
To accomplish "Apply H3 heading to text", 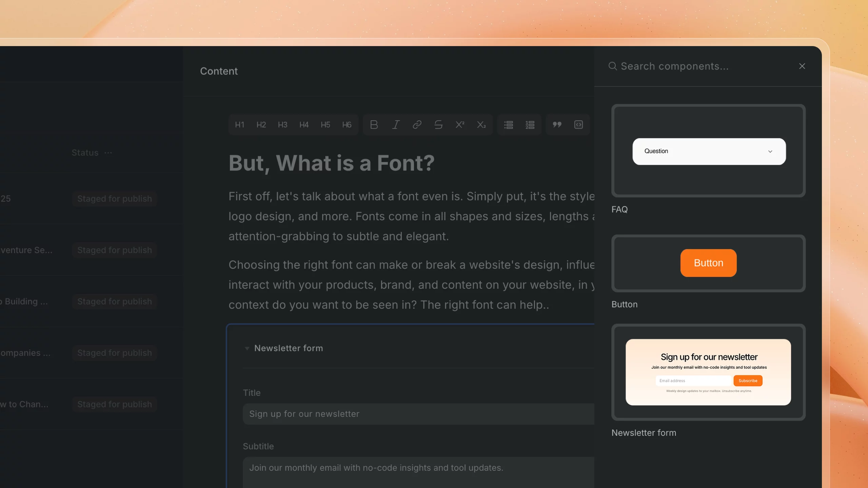I will click(x=282, y=125).
